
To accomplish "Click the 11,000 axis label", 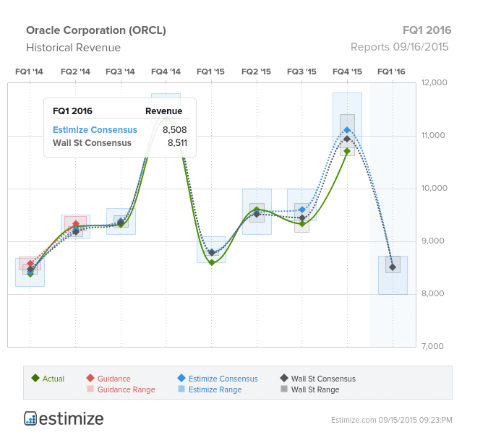I will click(433, 135).
